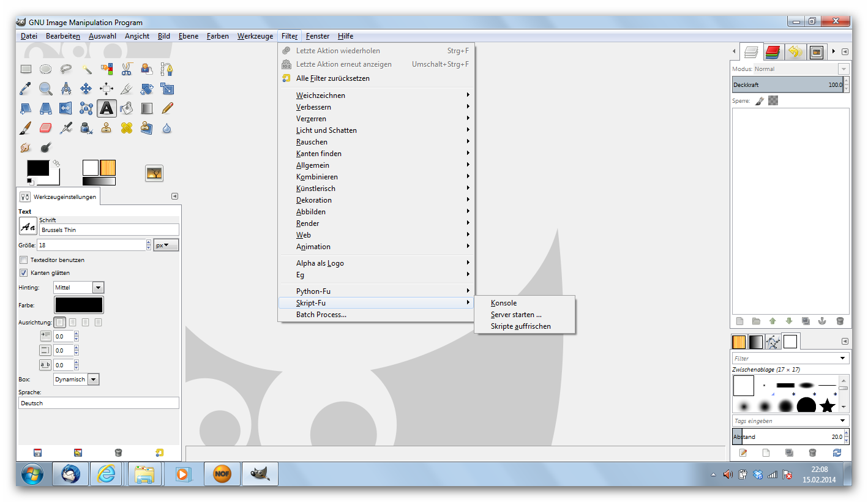Open the px size unit dropdown
868x502 pixels.
click(x=166, y=245)
